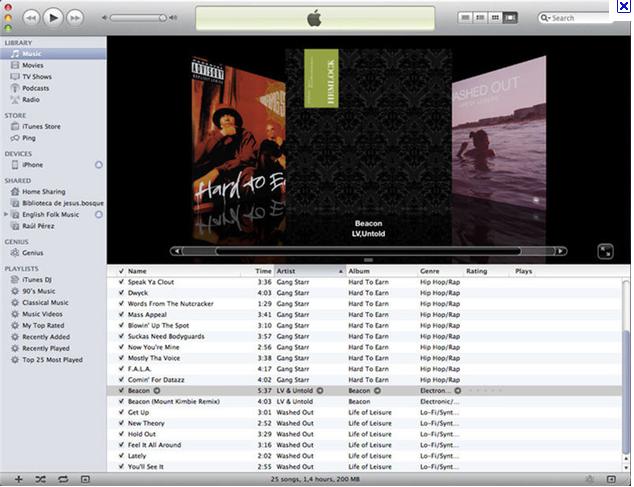Open the Music Videos playlist

point(42,314)
